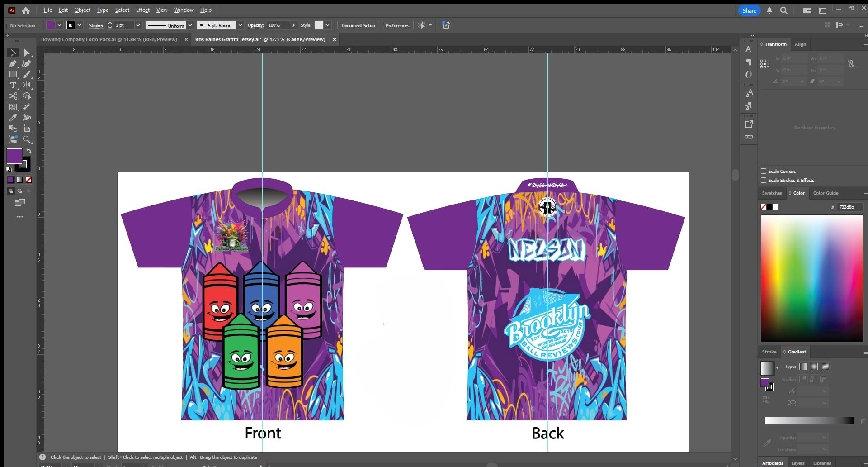Open graphic Style dropdown
Image resolution: width=868 pixels, height=467 pixels.
pos(328,25)
